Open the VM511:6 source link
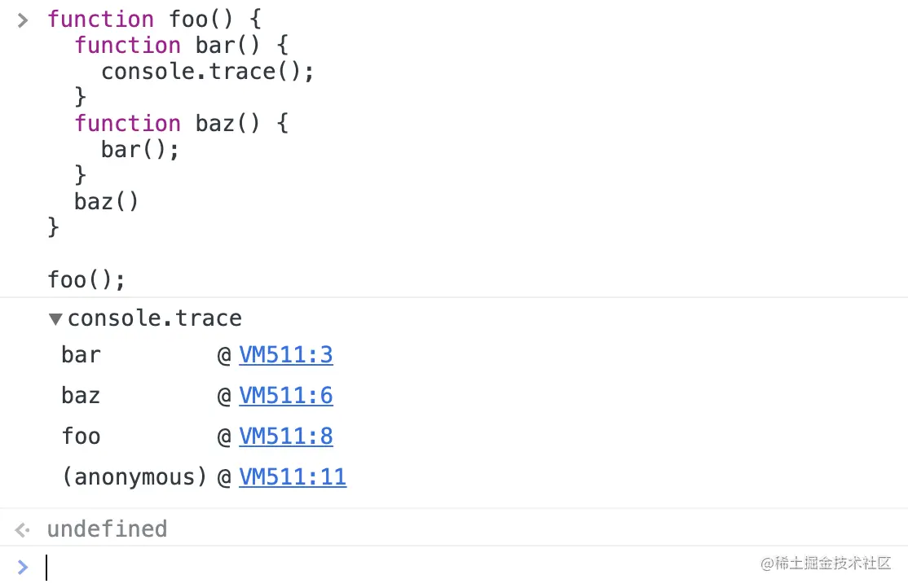908x588 pixels. [x=285, y=396]
